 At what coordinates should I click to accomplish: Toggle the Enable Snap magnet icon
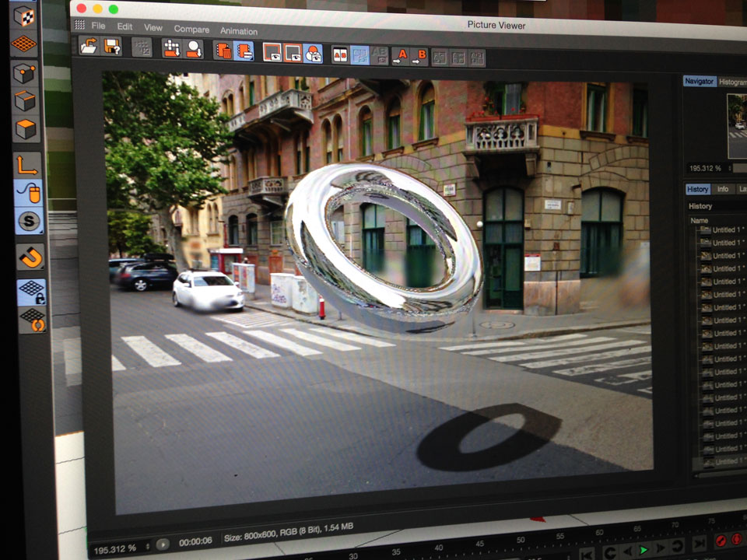tap(30, 257)
